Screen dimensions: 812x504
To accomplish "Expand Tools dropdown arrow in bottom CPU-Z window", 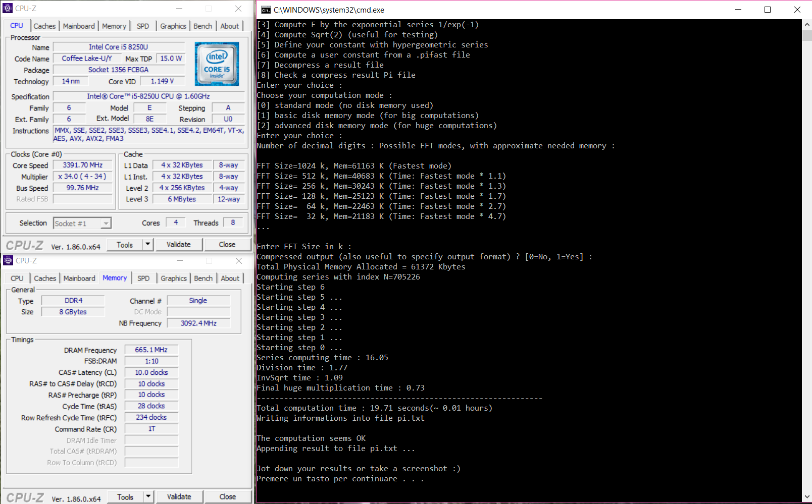I will click(148, 497).
